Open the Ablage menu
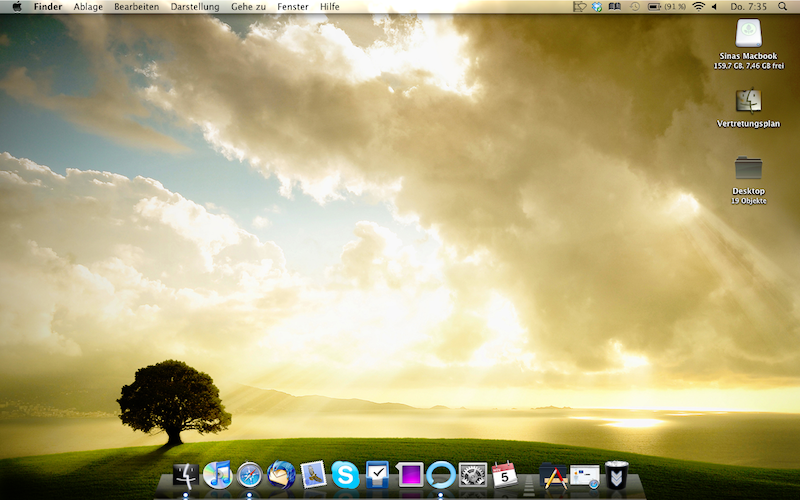Viewport: 800px width, 500px height. [x=88, y=7]
